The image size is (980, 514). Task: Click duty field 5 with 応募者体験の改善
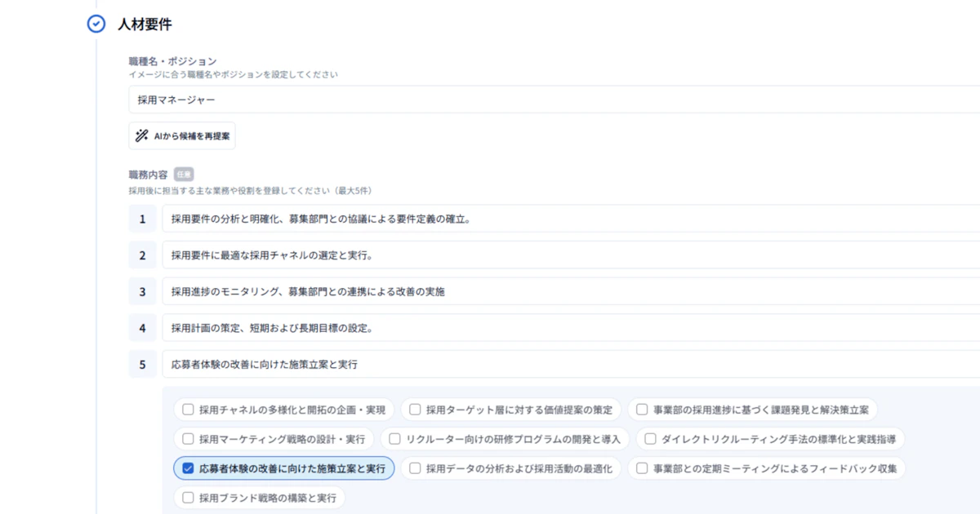[x=570, y=365]
